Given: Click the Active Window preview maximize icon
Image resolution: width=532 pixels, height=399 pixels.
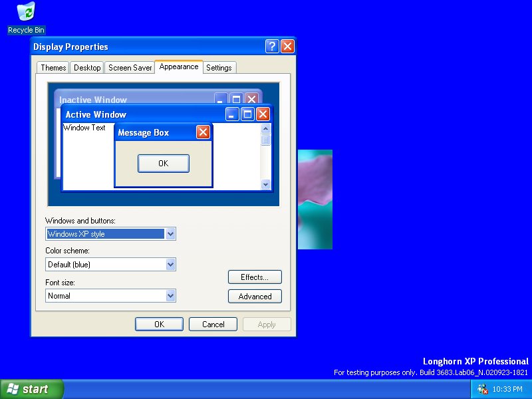Looking at the screenshot, I should 247,114.
